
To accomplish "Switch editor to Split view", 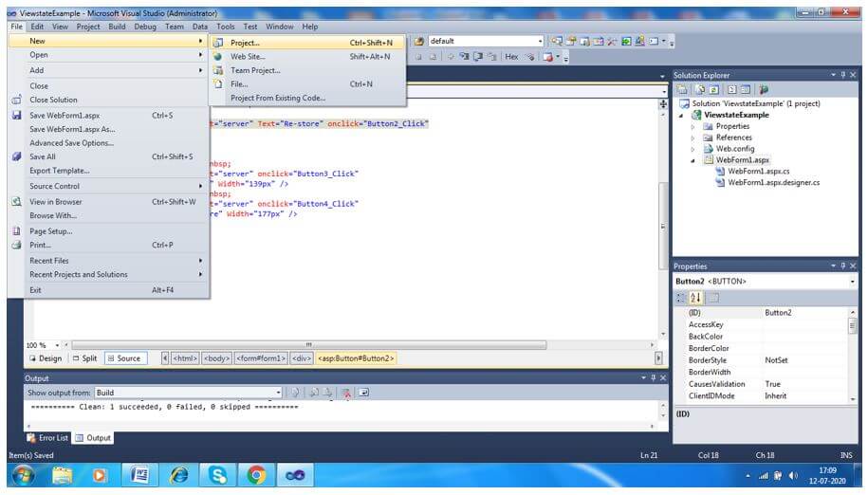I will [84, 358].
